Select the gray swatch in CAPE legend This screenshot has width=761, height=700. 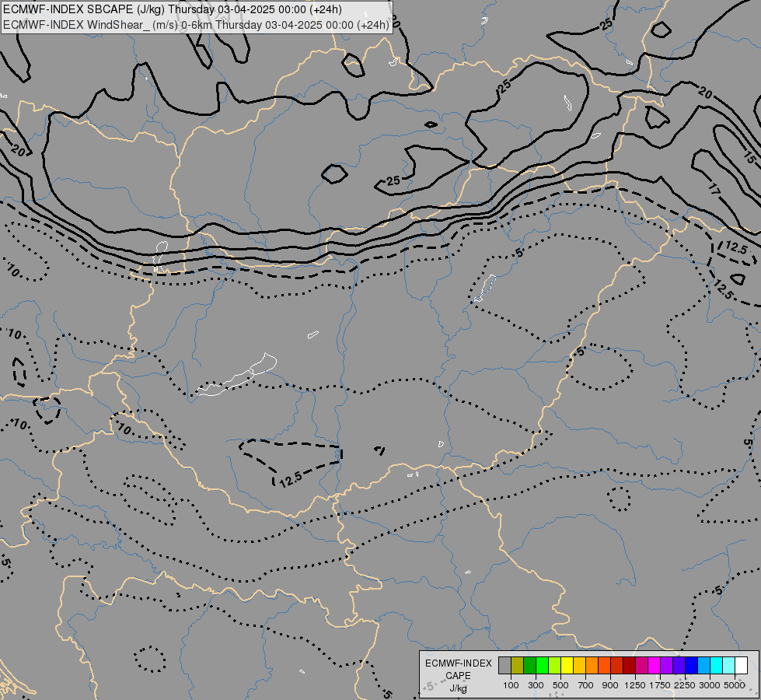(x=504, y=665)
